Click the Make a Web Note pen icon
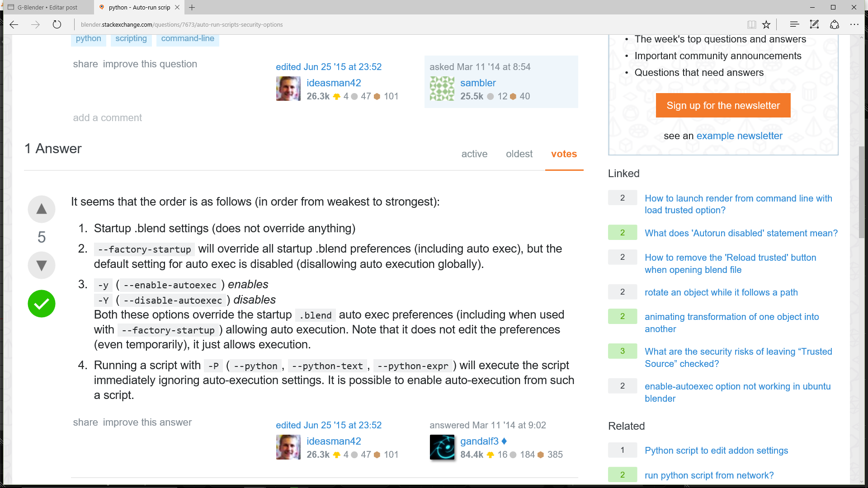The width and height of the screenshot is (868, 488). [814, 24]
